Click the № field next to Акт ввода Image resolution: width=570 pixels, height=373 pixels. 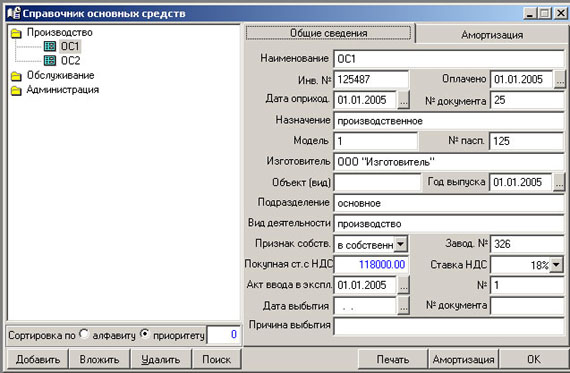pyautogui.click(x=527, y=285)
